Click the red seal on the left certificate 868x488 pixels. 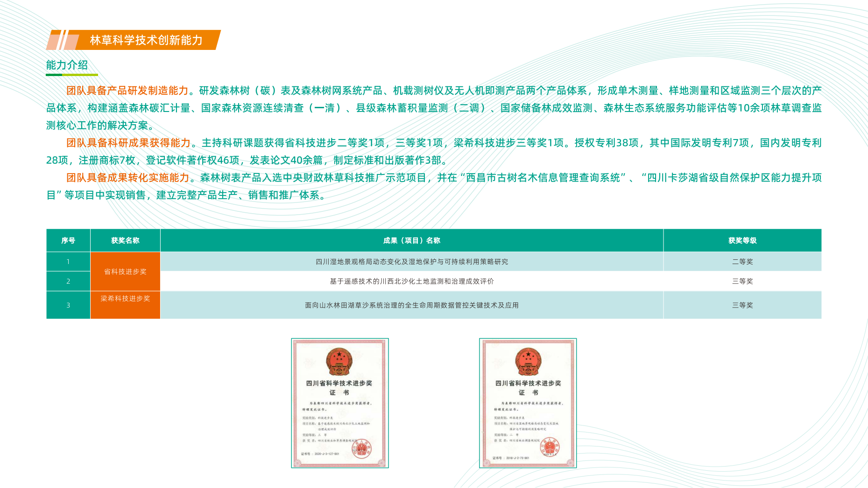pos(361,448)
